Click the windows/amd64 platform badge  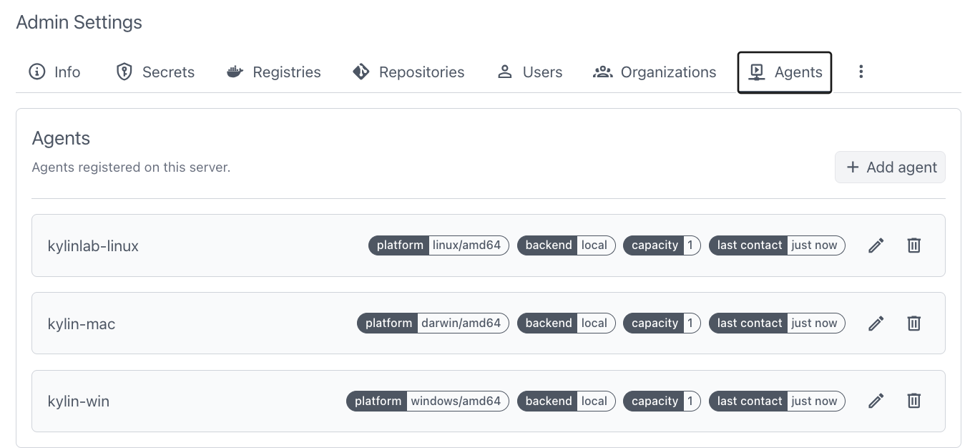click(428, 401)
